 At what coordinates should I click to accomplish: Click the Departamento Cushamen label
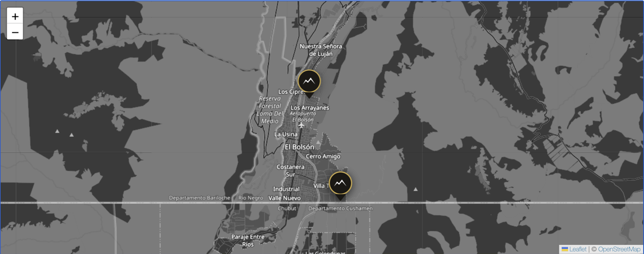point(340,208)
